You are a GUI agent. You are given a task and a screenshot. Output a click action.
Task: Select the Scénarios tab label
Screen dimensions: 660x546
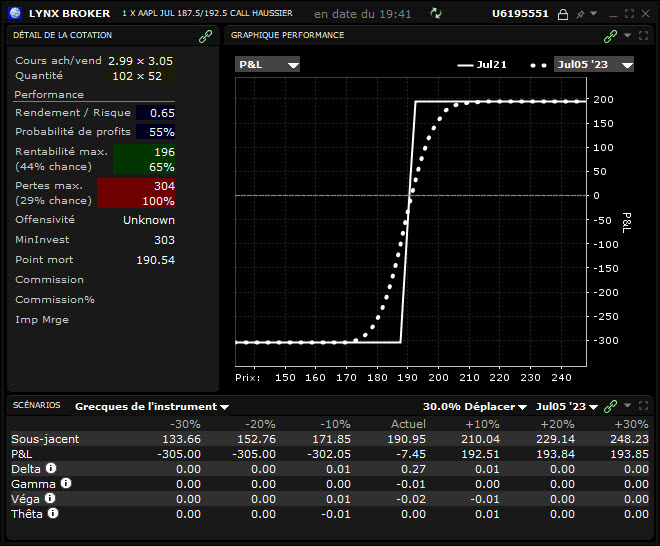tap(37, 405)
